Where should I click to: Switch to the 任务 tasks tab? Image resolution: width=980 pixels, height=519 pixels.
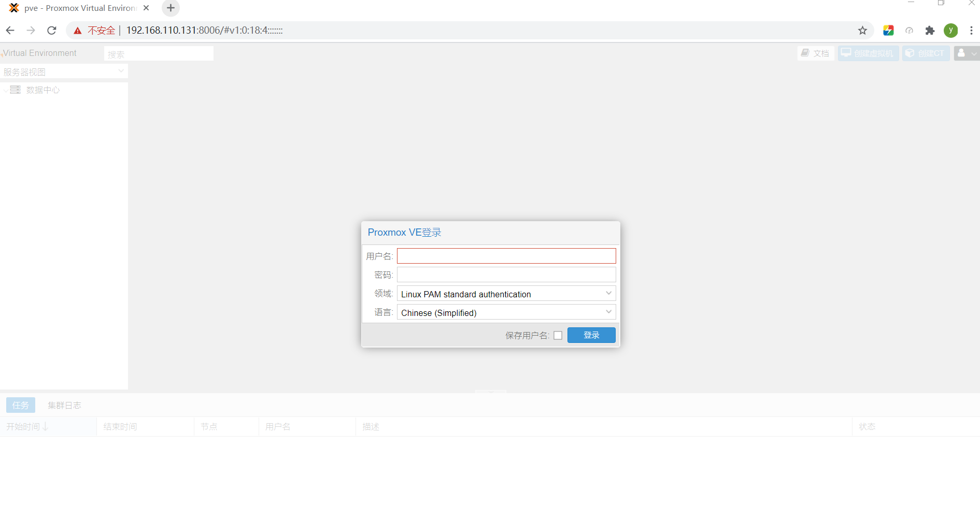21,405
